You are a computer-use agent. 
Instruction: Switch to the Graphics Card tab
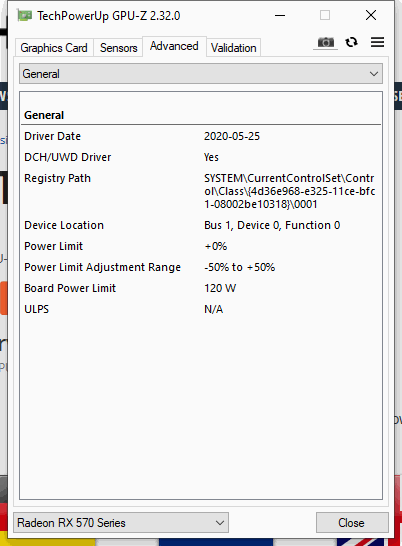point(54,48)
